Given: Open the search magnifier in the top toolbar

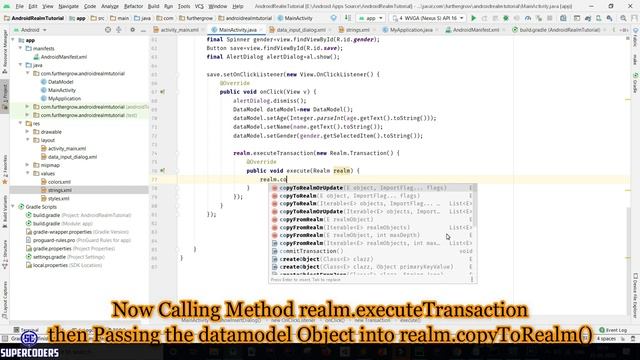Looking at the screenshot, I should (x=623, y=18).
